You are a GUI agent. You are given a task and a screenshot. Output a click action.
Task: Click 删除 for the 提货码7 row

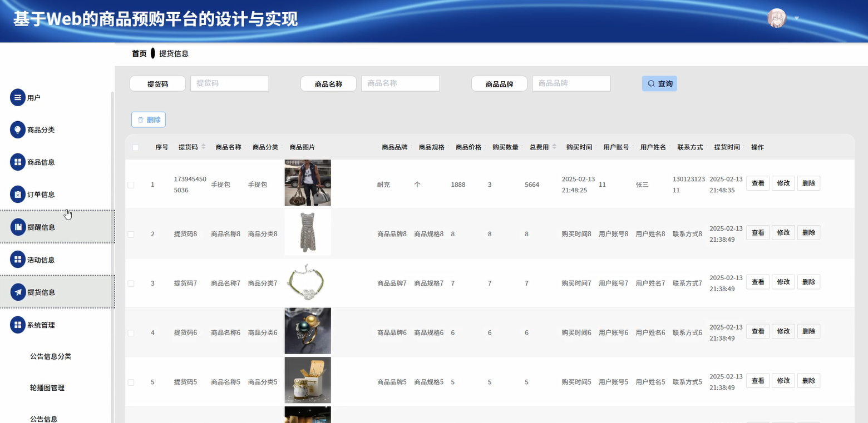point(808,282)
